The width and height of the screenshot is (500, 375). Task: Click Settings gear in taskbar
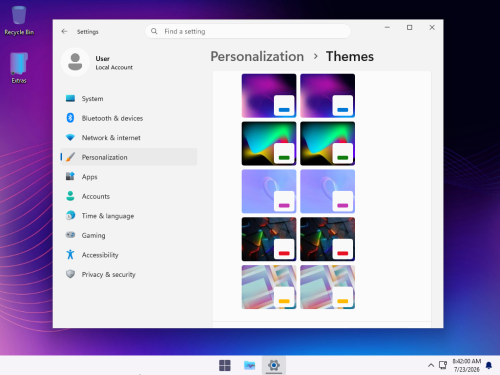click(274, 365)
